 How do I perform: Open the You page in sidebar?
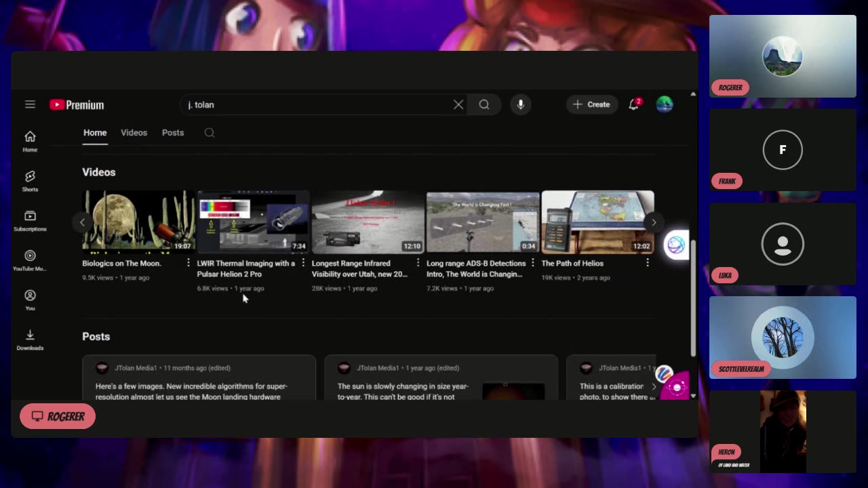(x=30, y=300)
